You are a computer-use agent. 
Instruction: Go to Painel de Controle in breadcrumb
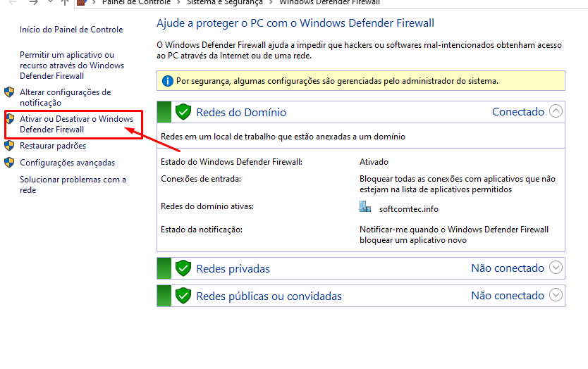(x=135, y=2)
